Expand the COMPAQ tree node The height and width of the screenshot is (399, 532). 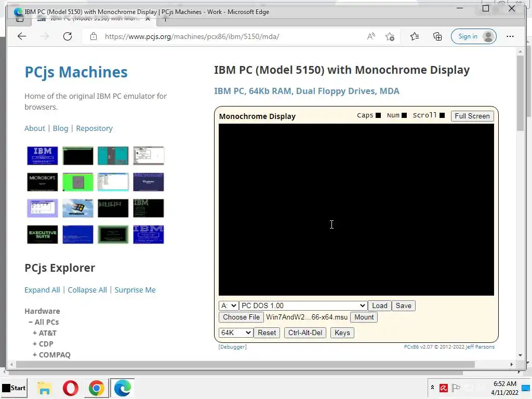click(51, 354)
